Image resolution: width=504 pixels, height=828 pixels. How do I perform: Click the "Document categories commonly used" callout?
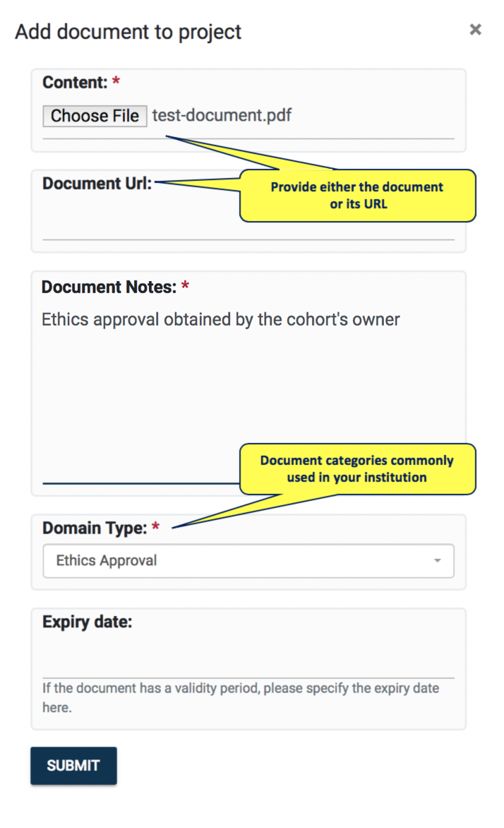coord(357,469)
